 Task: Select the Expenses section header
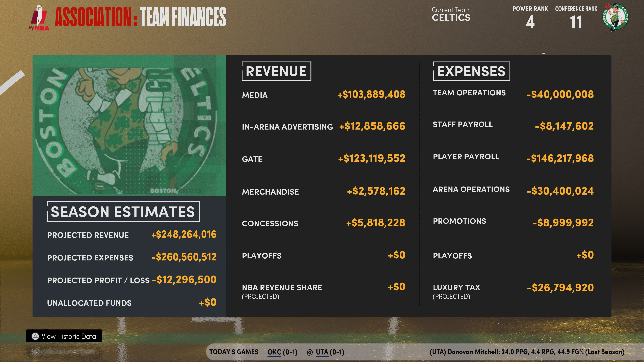tap(471, 71)
